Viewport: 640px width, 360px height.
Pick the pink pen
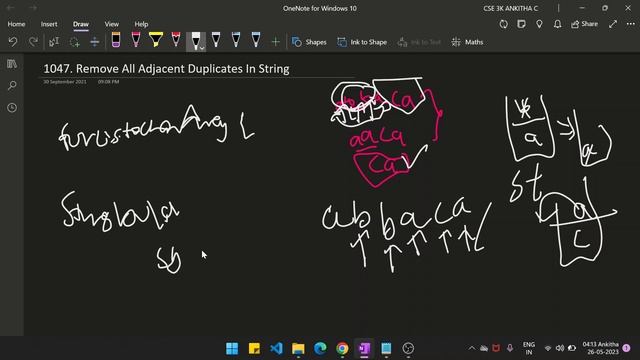pyautogui.click(x=136, y=40)
